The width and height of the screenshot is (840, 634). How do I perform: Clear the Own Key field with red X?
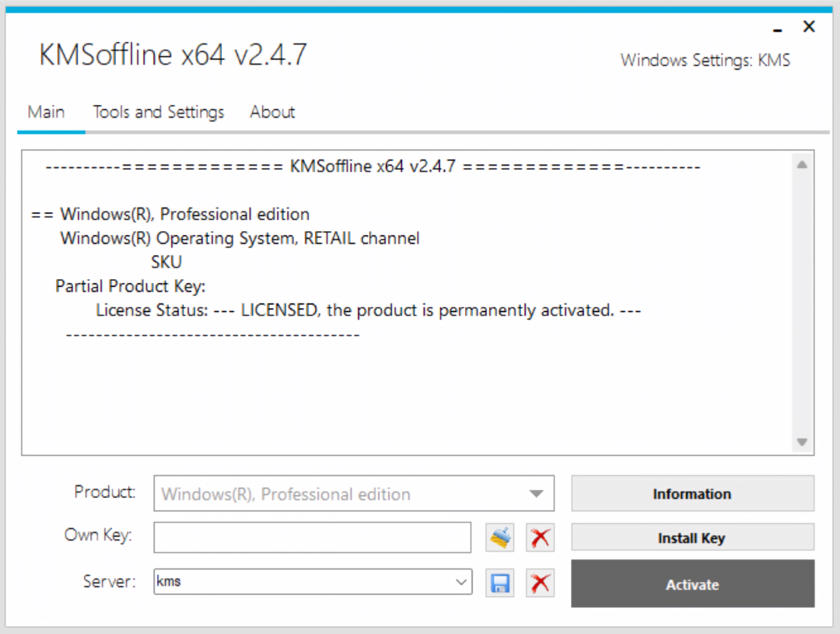pyautogui.click(x=540, y=538)
